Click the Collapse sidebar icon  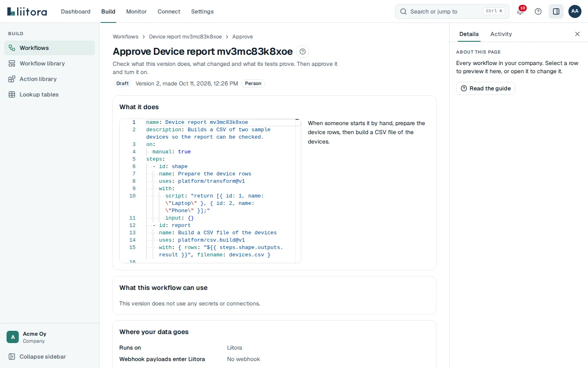pos(12,357)
